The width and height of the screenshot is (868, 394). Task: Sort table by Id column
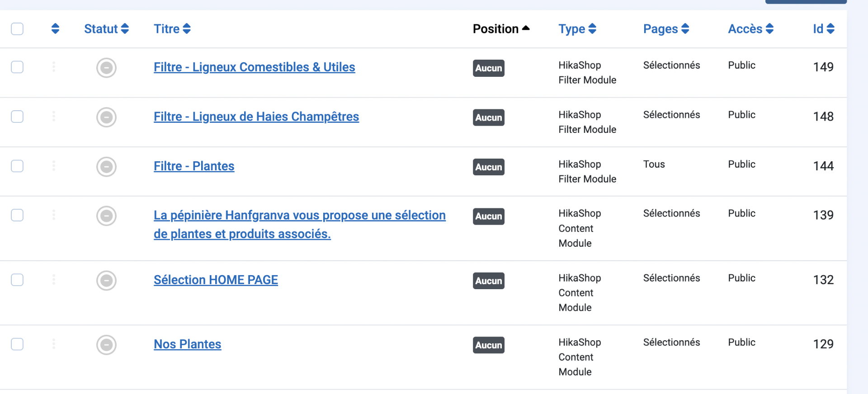[x=823, y=29]
